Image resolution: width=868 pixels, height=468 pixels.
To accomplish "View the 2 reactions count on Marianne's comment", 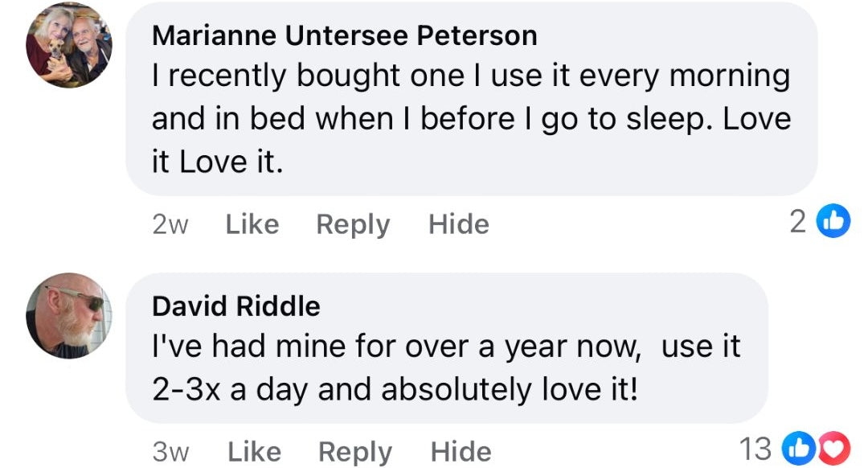I will click(796, 222).
